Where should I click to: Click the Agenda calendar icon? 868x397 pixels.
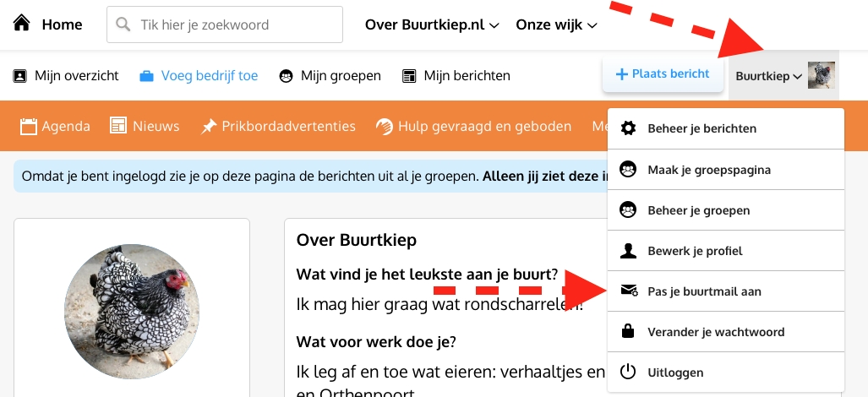29,127
